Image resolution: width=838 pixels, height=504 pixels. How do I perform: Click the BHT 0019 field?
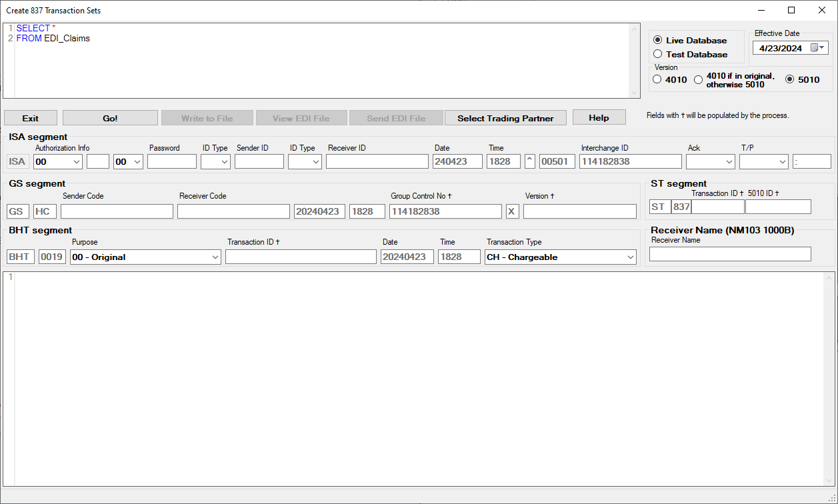coord(52,257)
